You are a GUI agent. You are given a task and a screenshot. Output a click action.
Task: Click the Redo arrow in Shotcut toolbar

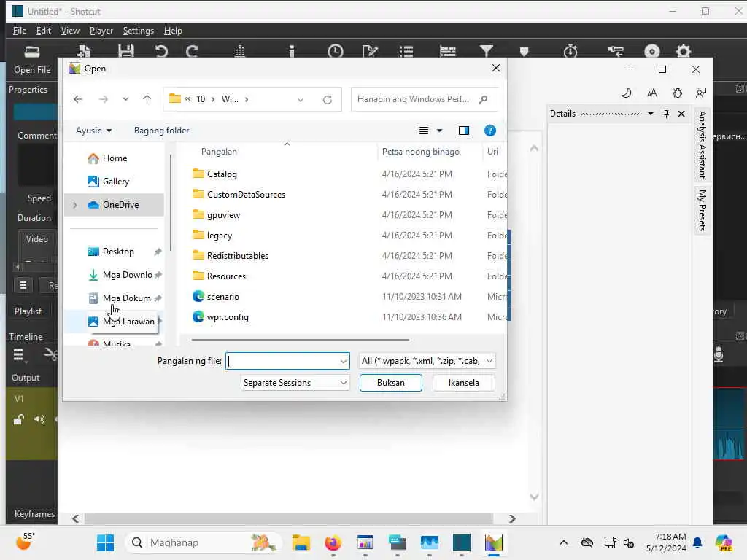coord(192,51)
